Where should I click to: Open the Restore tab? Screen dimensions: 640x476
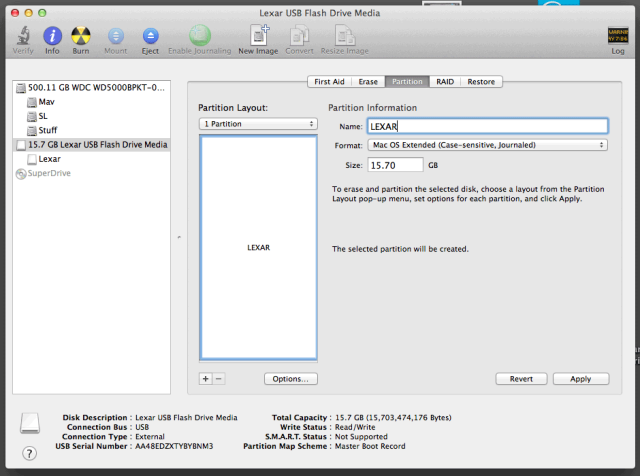point(481,82)
